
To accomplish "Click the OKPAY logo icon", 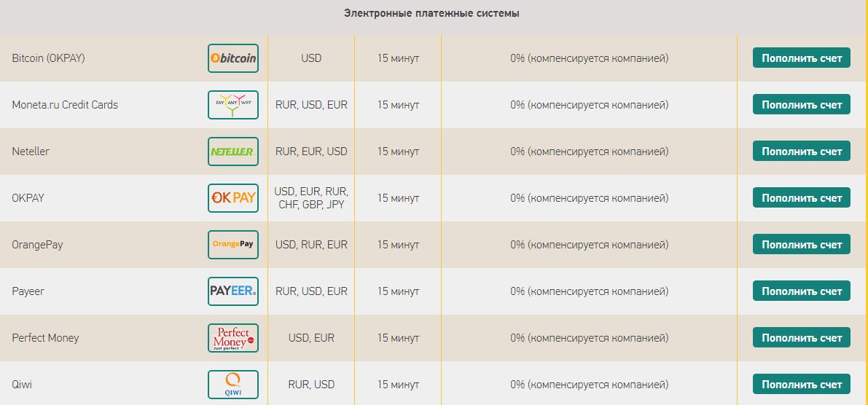I will click(233, 198).
